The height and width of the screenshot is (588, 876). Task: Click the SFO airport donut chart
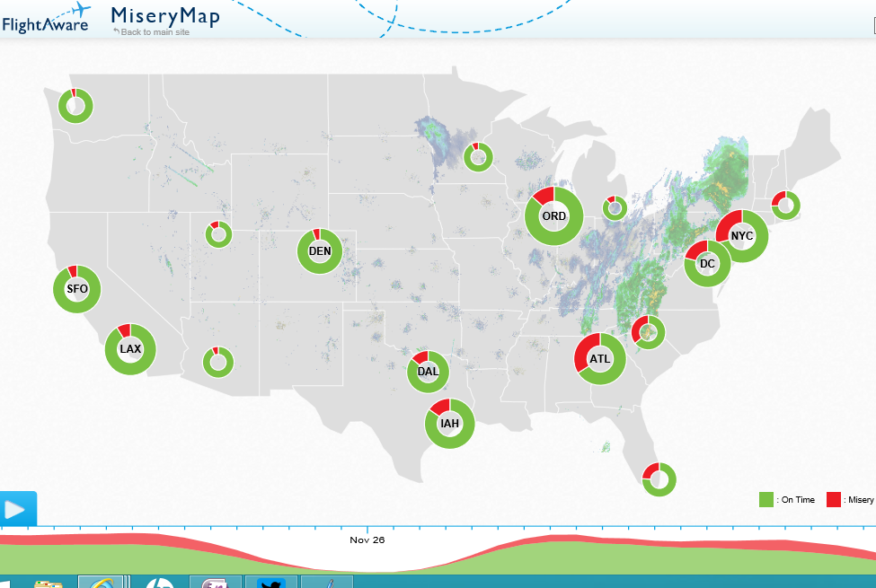click(77, 289)
